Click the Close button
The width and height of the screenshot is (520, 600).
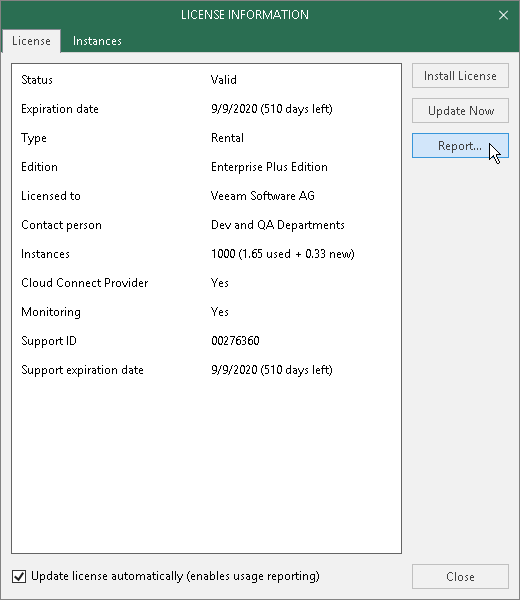tap(460, 576)
